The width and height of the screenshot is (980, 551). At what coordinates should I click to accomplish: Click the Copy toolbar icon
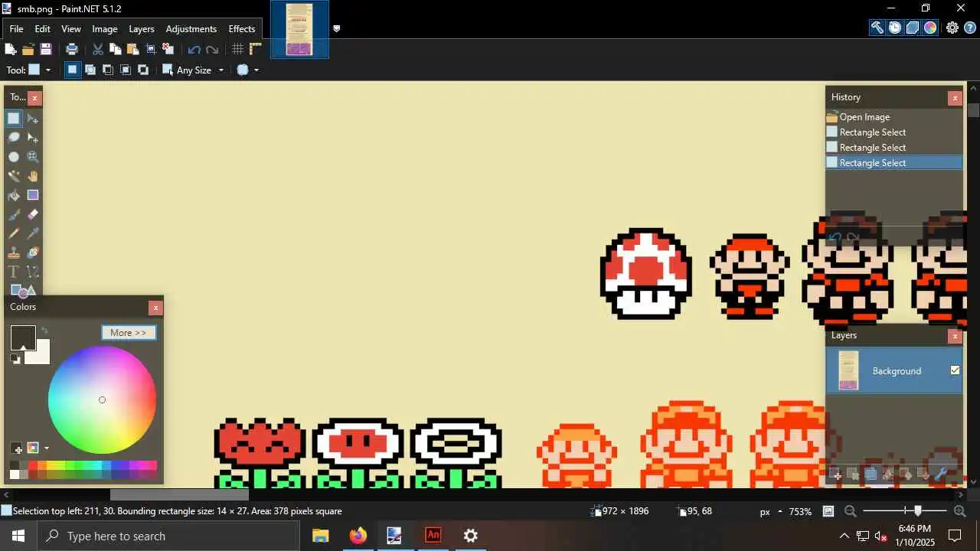pos(116,49)
